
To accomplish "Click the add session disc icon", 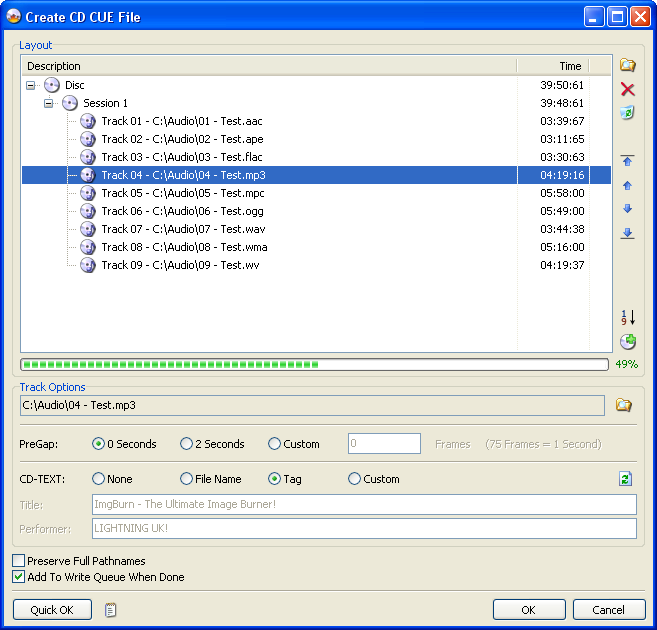I will coord(628,341).
